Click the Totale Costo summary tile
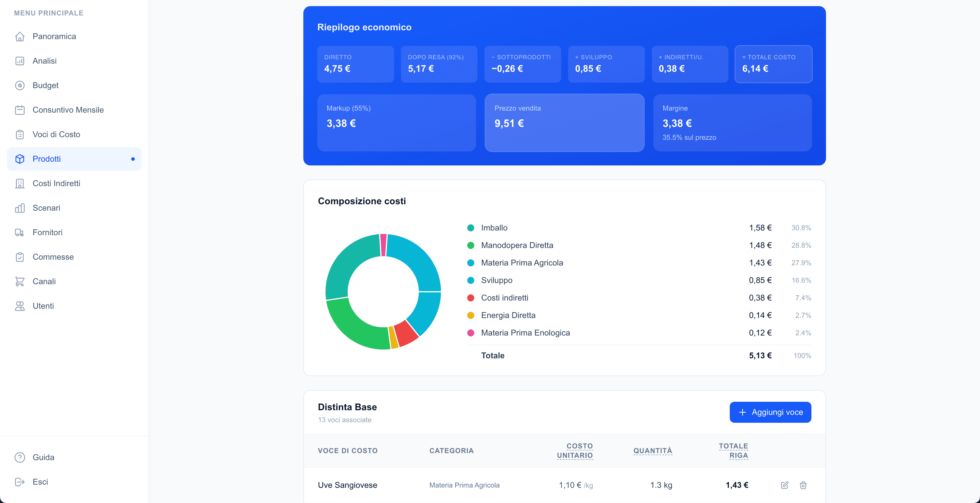The width and height of the screenshot is (980, 503). pyautogui.click(x=773, y=64)
